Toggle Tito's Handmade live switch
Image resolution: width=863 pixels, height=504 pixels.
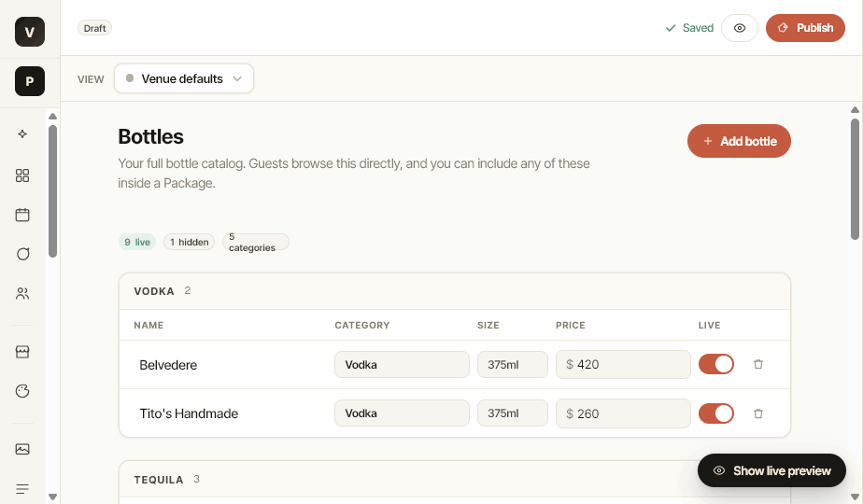(x=716, y=413)
